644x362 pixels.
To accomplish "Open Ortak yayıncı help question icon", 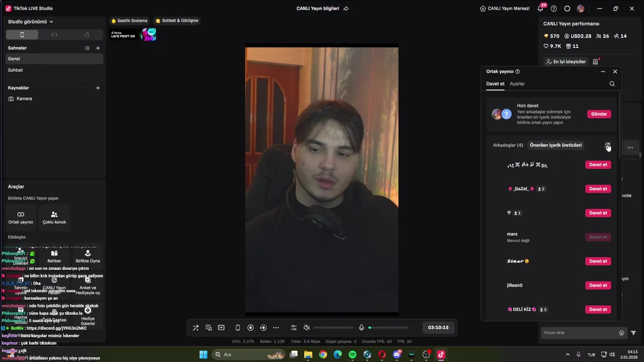I will (x=517, y=72).
